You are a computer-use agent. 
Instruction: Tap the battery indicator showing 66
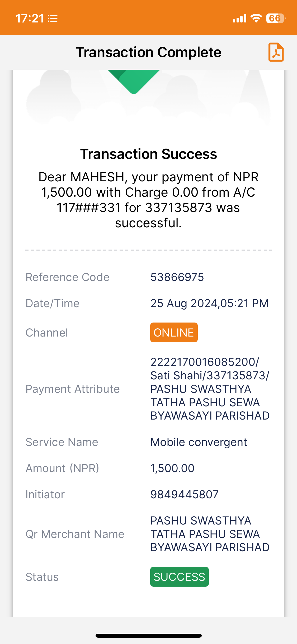276,18
